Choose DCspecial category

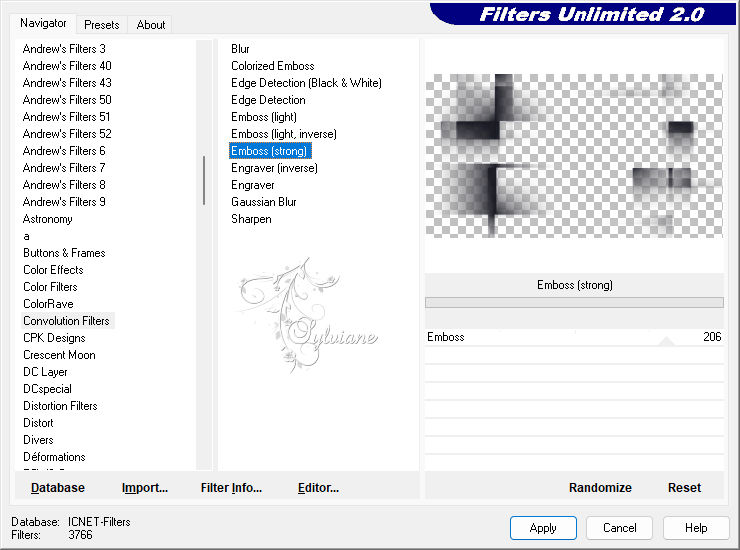[48, 389]
